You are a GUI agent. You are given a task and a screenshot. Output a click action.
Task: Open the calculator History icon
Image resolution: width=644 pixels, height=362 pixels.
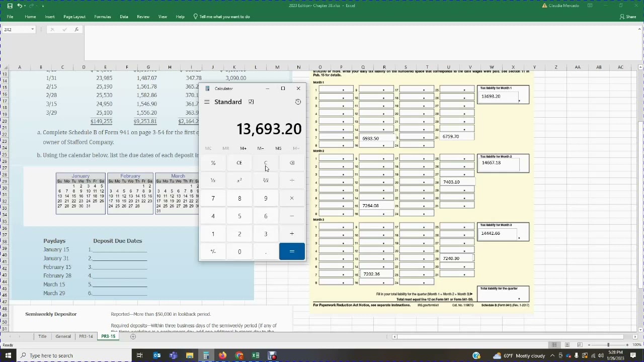click(298, 102)
